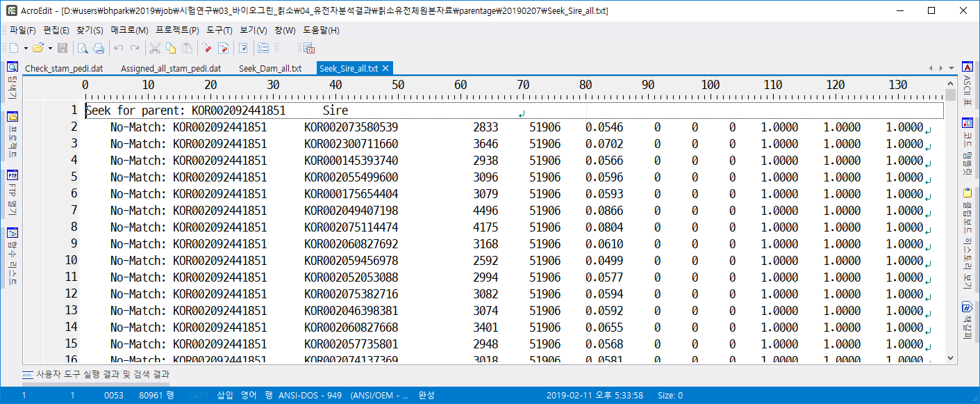Viewport: 980px width, 404px height.
Task: Open the 프로젝트(P) menu
Action: coord(178,31)
